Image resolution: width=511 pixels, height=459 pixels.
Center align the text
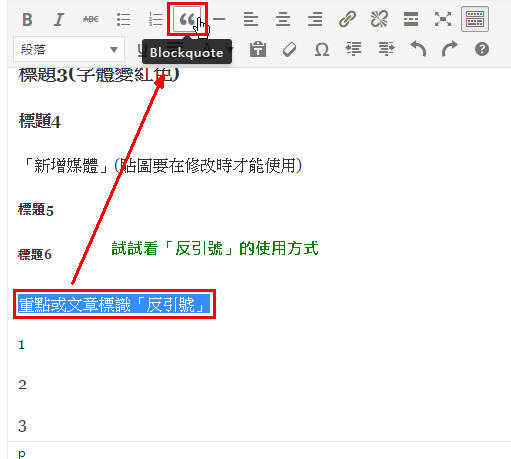tap(283, 19)
